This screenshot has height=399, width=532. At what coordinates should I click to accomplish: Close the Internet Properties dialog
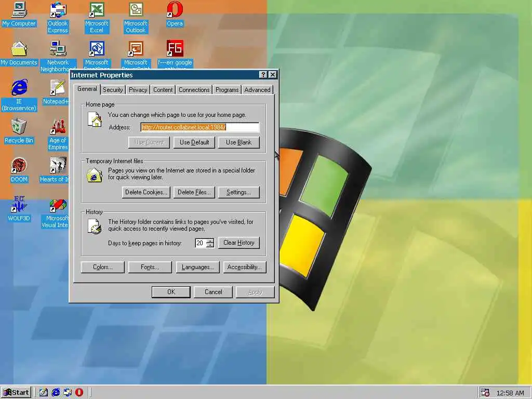point(272,75)
